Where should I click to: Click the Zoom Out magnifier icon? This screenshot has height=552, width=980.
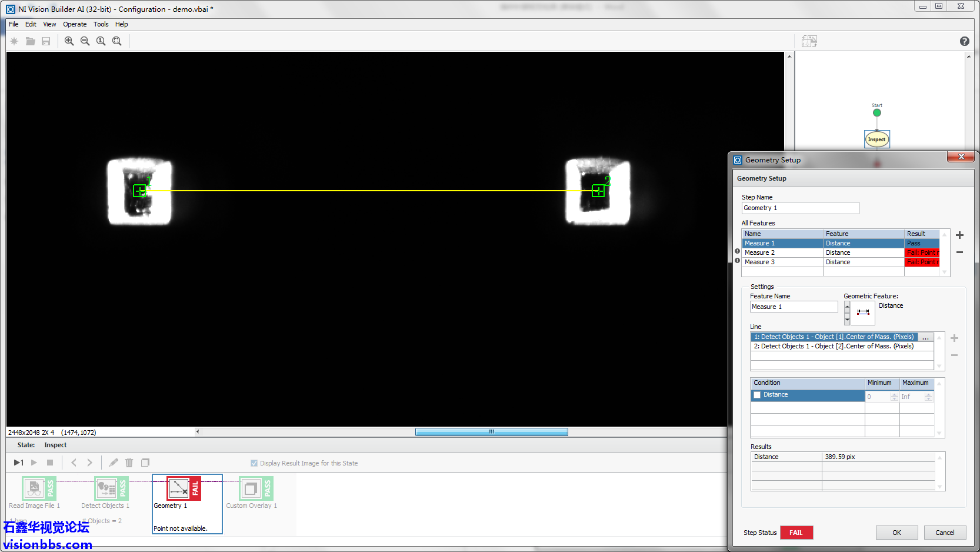pyautogui.click(x=85, y=41)
